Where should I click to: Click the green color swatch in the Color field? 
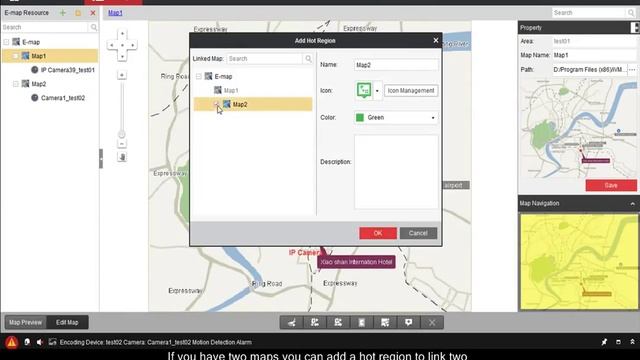coord(360,118)
